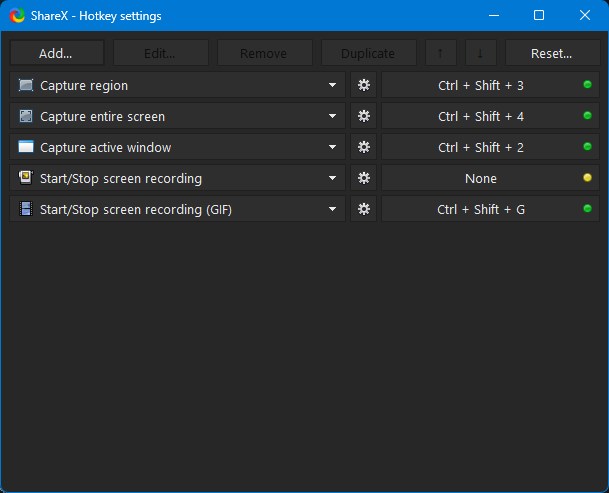Viewport: 609px width, 493px height.
Task: Click the Reset... button
Action: tap(552, 53)
